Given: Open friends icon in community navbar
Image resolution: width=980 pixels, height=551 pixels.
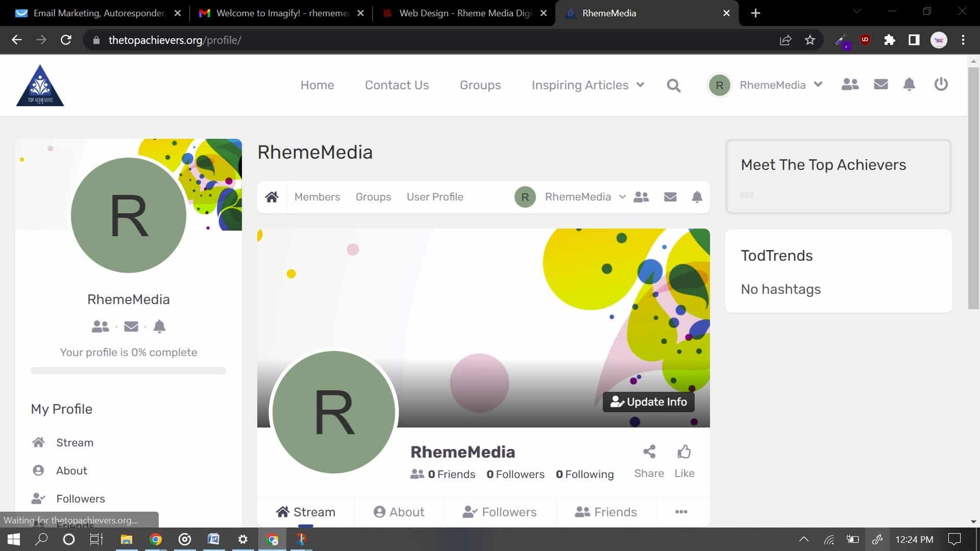Looking at the screenshot, I should coord(641,197).
